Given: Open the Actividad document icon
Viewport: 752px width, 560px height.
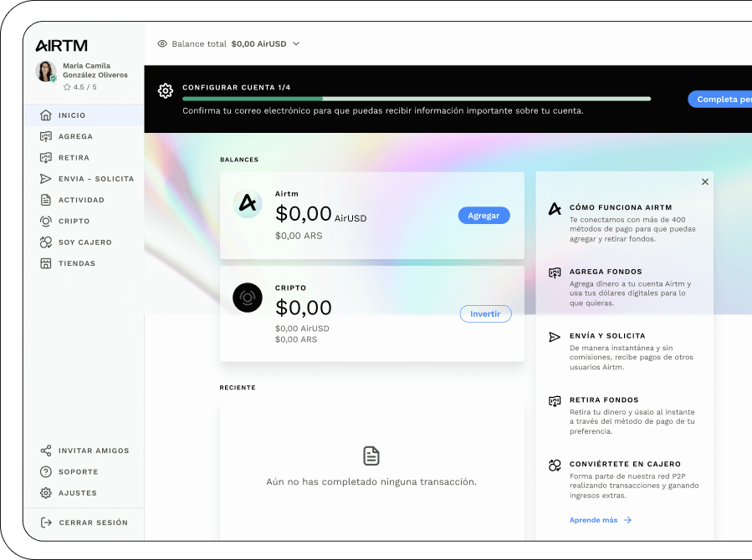Looking at the screenshot, I should tap(46, 200).
